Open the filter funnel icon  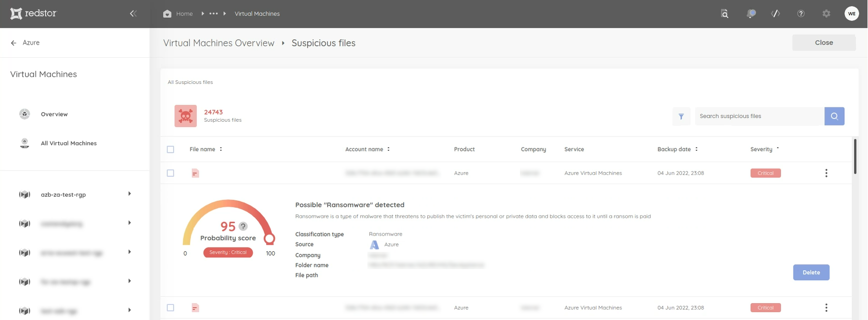681,116
